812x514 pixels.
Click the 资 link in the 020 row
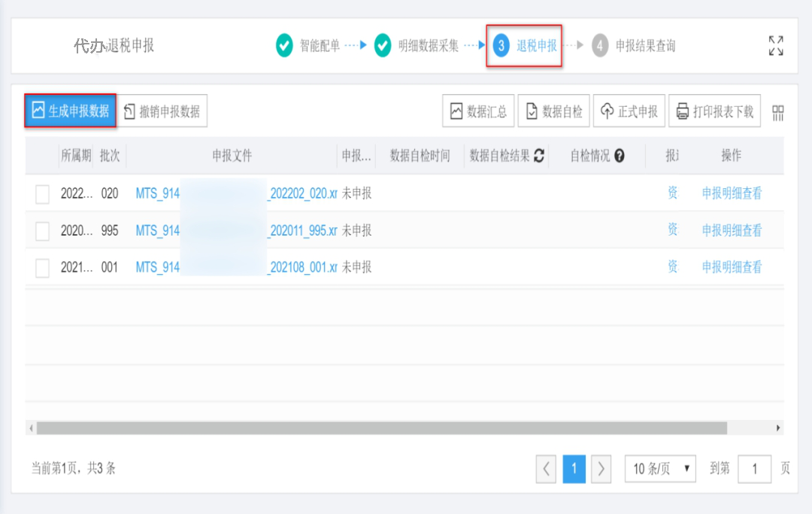[x=672, y=193]
